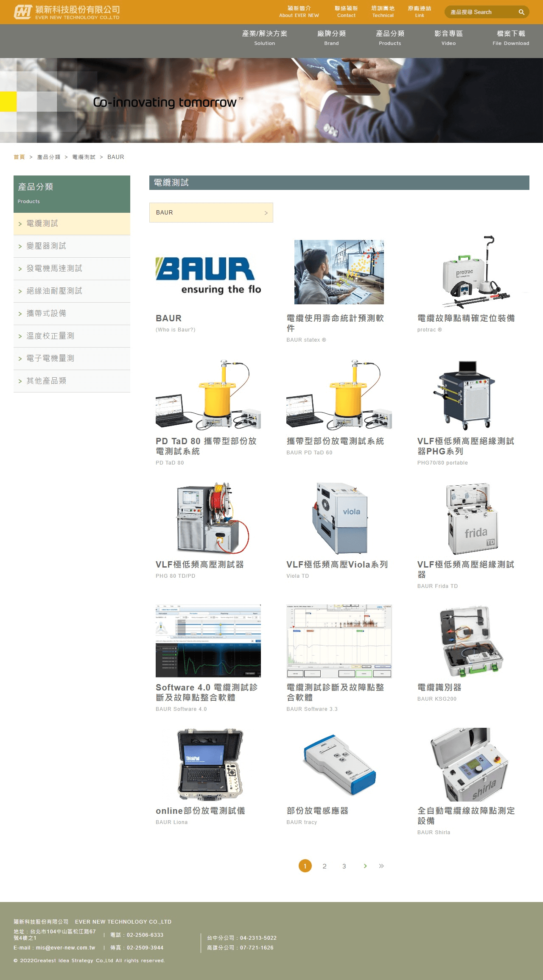Open the Link item in header
The image size is (543, 980).
[x=420, y=11]
